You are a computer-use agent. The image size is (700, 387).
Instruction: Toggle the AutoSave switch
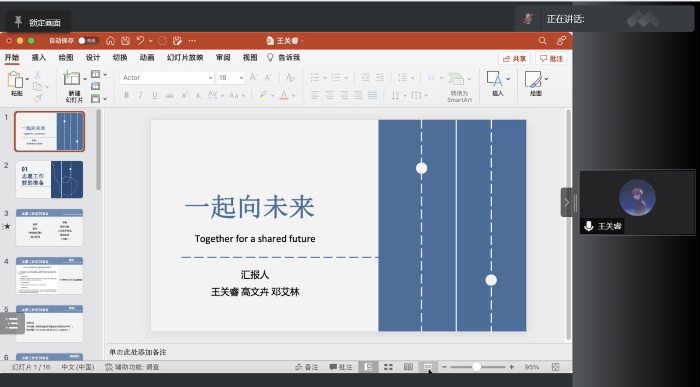(88, 41)
